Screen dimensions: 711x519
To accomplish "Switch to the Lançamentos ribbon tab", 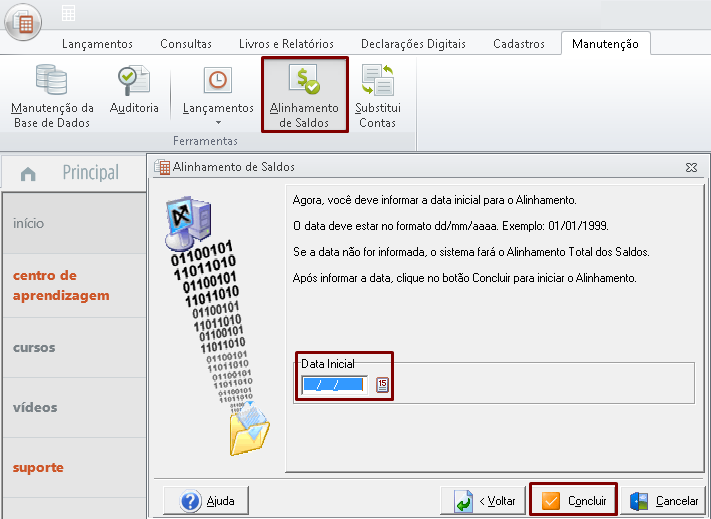I will point(97,44).
